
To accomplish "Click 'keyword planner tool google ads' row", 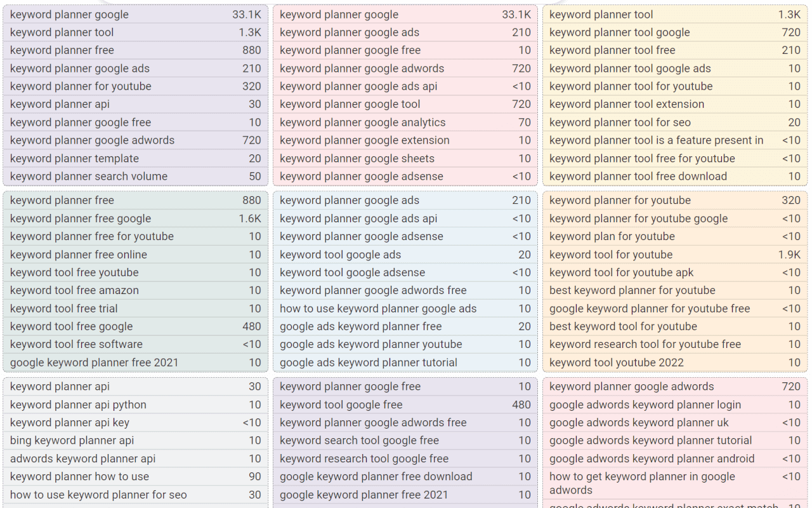I will click(675, 69).
